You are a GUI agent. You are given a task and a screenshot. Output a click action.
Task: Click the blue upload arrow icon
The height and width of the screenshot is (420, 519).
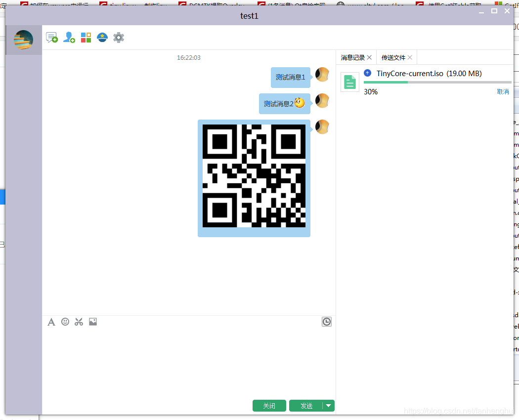tap(367, 73)
